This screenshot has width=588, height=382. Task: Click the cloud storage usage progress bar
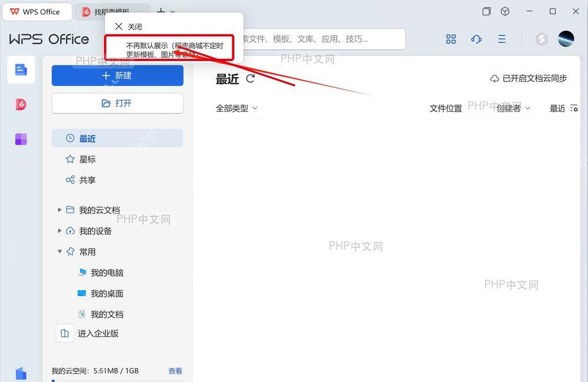(118, 380)
